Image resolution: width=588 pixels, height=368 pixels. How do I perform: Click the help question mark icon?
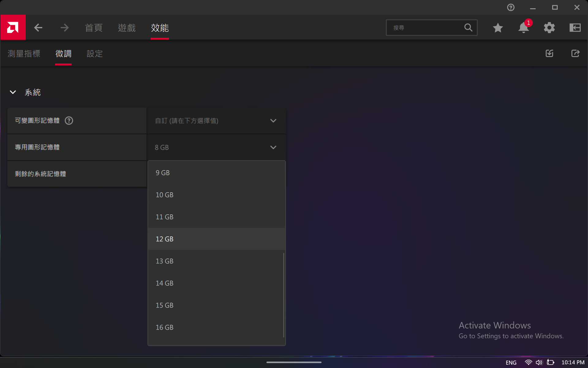(511, 7)
